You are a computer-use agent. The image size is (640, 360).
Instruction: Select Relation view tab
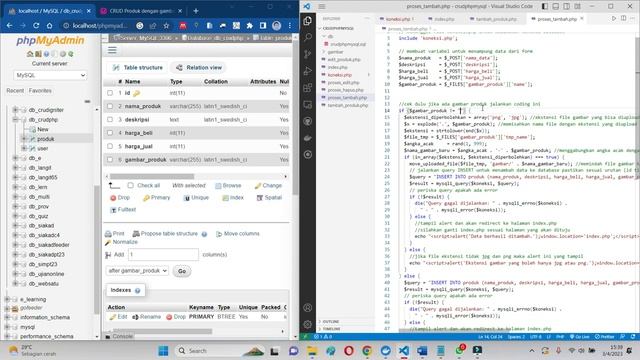click(199, 67)
